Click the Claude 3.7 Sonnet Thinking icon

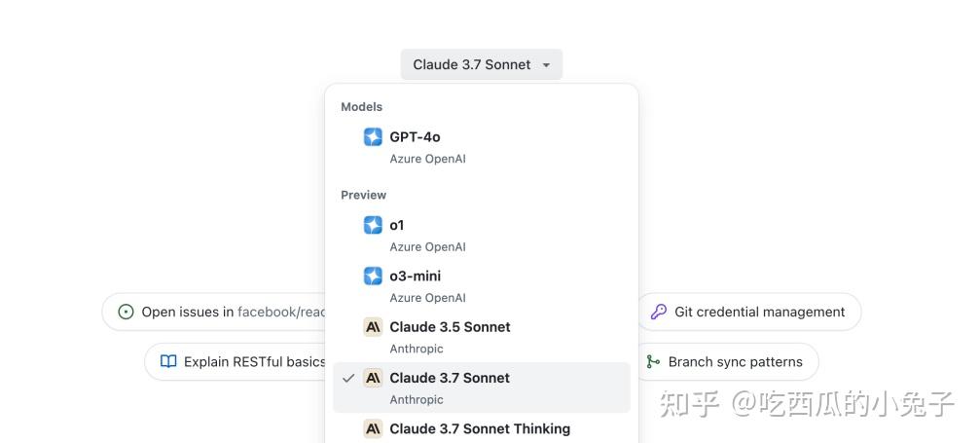tap(373, 428)
